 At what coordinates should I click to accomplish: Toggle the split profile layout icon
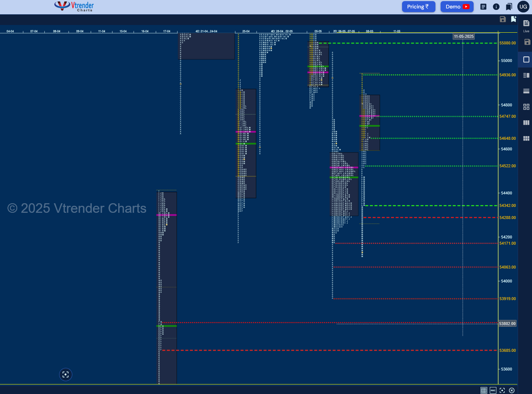click(x=526, y=75)
